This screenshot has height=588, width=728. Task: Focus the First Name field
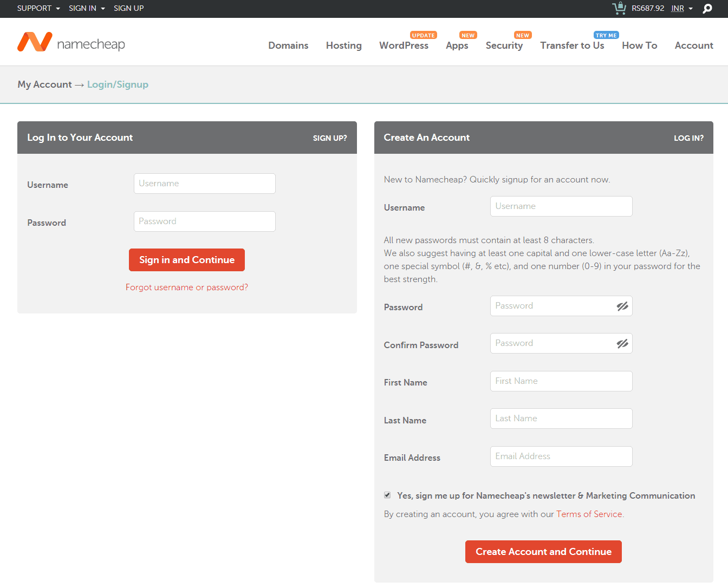point(561,381)
